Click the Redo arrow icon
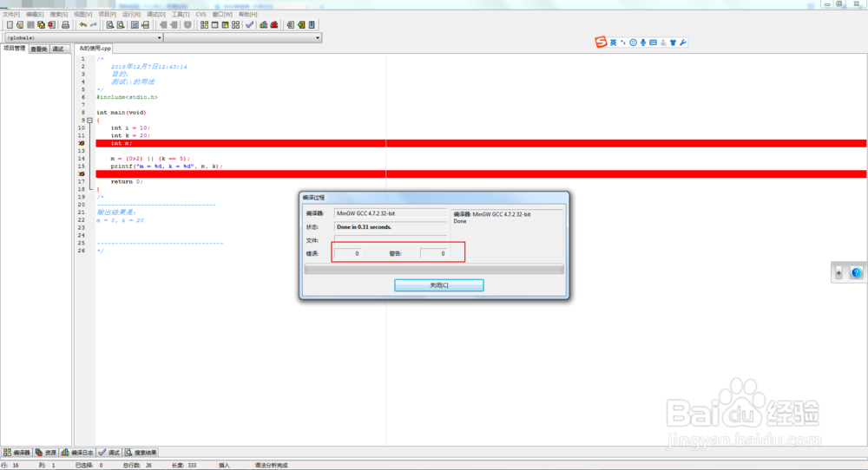The height and width of the screenshot is (470, 868). (94, 25)
